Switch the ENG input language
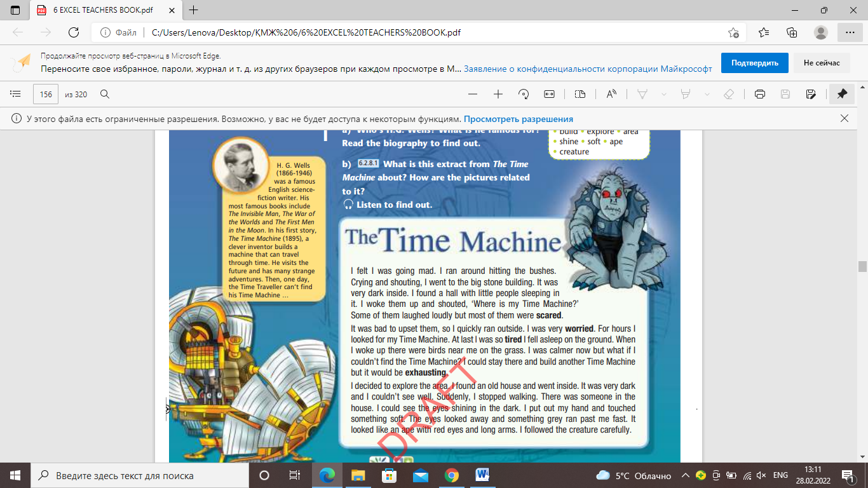This screenshot has width=868, height=488. click(780, 475)
